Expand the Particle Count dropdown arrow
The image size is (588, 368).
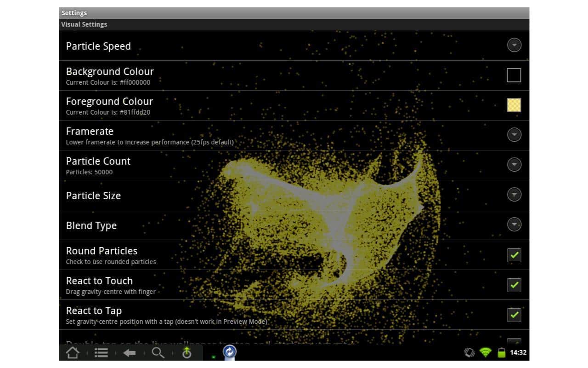[x=514, y=165]
